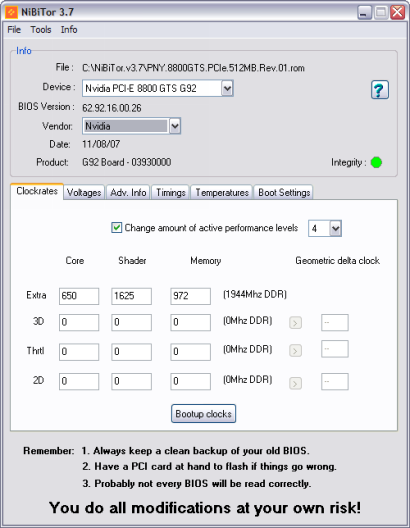Switch to the Clockrates tab
Viewport: 410px width, 528px height.
[x=37, y=191]
